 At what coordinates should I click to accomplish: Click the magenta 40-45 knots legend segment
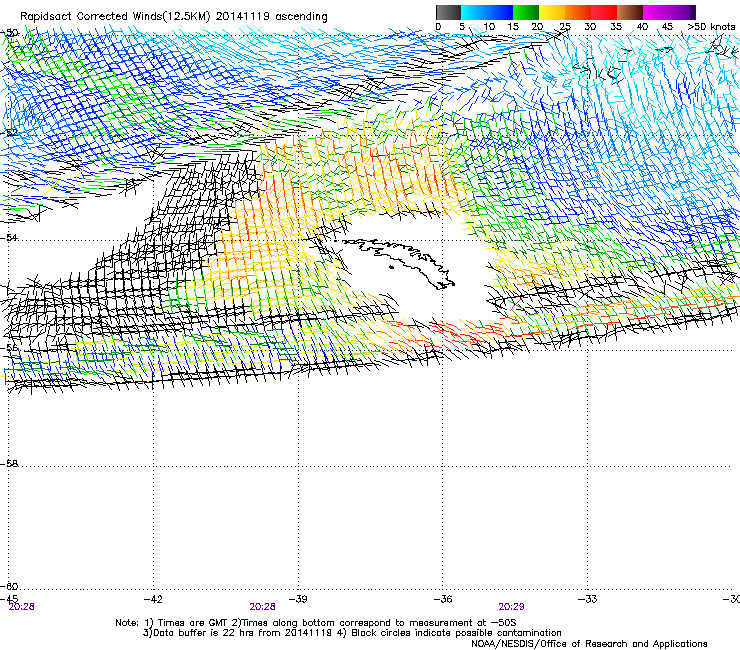(x=656, y=12)
